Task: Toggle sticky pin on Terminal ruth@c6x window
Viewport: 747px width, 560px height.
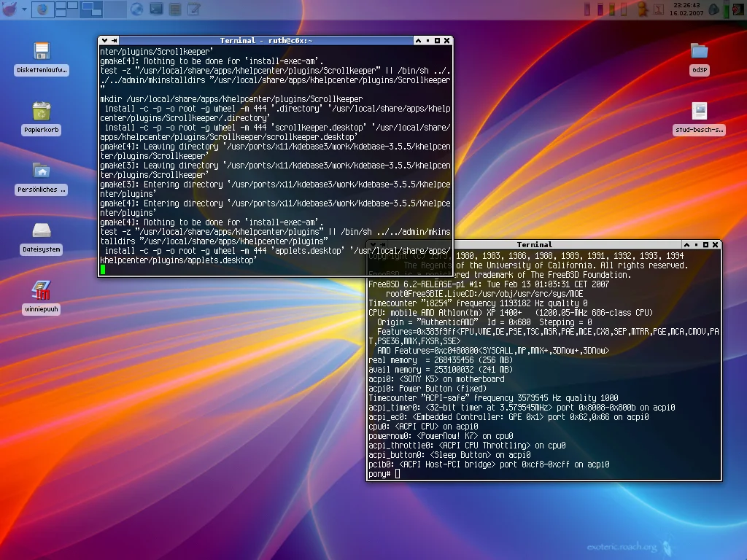Action: (115, 41)
